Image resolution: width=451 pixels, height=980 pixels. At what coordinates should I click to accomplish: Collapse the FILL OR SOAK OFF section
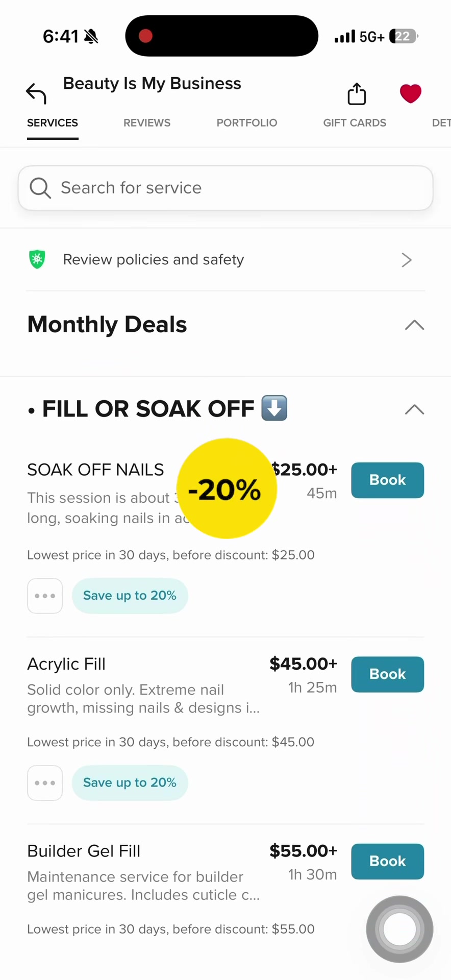[x=414, y=409]
